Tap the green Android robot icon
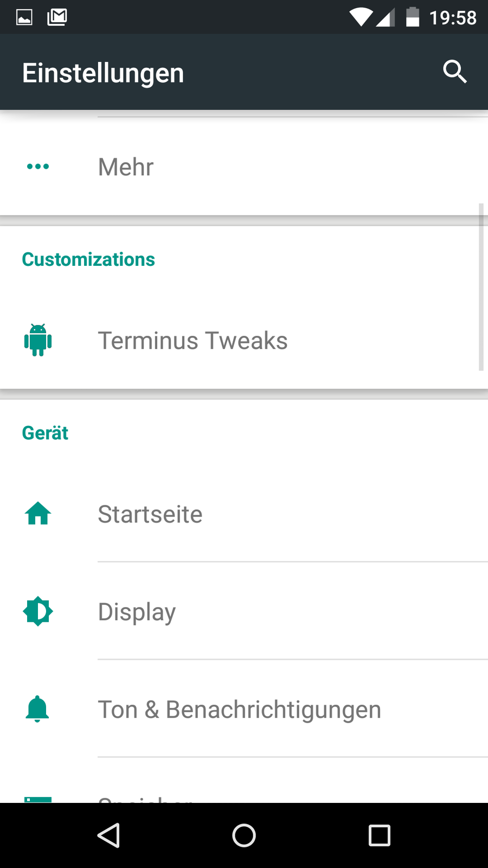 point(38,340)
